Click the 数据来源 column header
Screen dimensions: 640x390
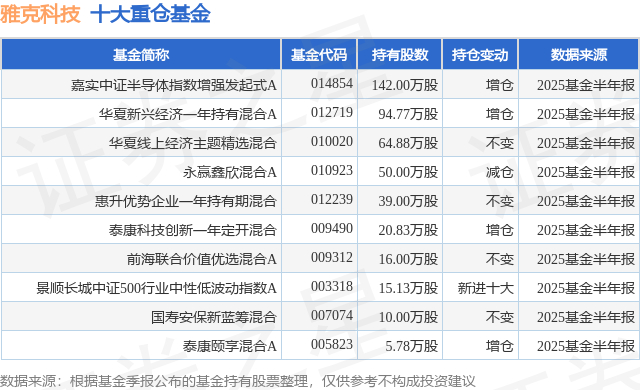(x=579, y=55)
